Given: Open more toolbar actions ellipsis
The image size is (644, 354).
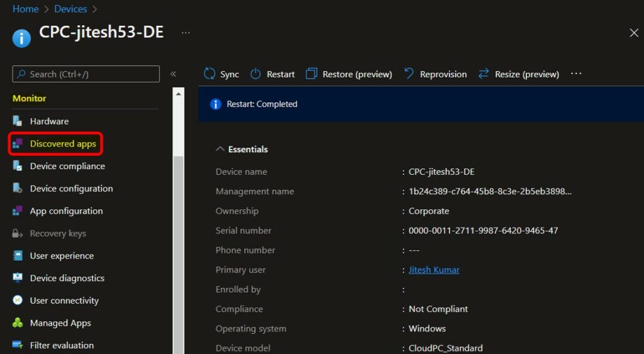Looking at the screenshot, I should point(576,74).
